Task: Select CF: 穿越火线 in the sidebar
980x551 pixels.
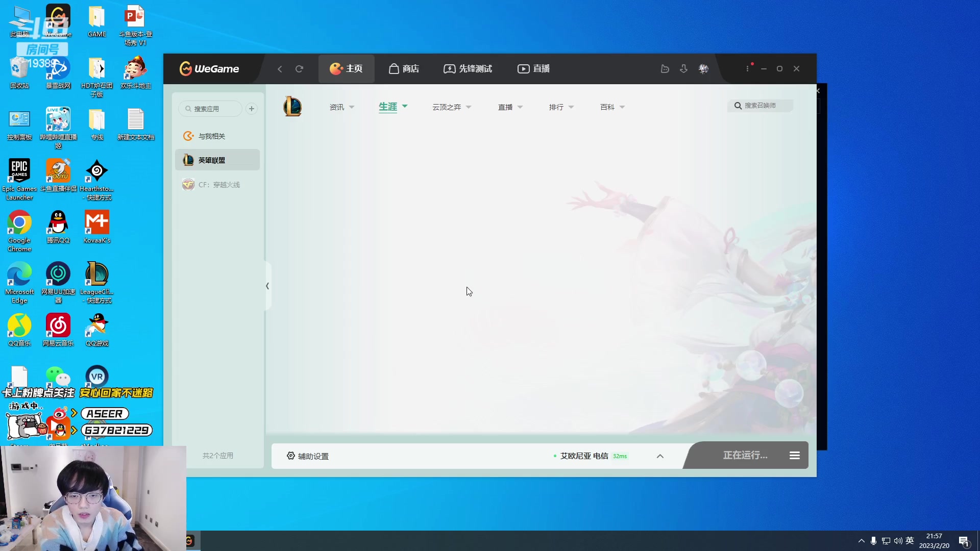Action: [217, 184]
